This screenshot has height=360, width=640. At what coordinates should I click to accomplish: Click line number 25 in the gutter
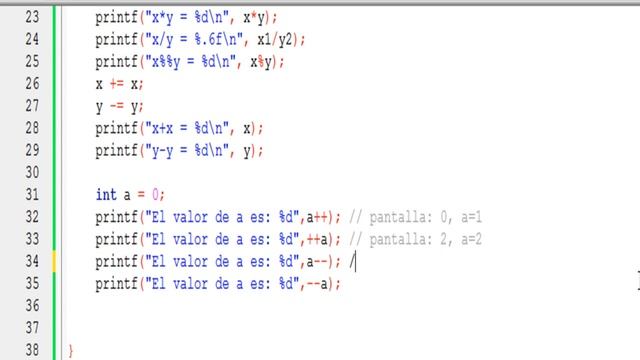pos(32,61)
